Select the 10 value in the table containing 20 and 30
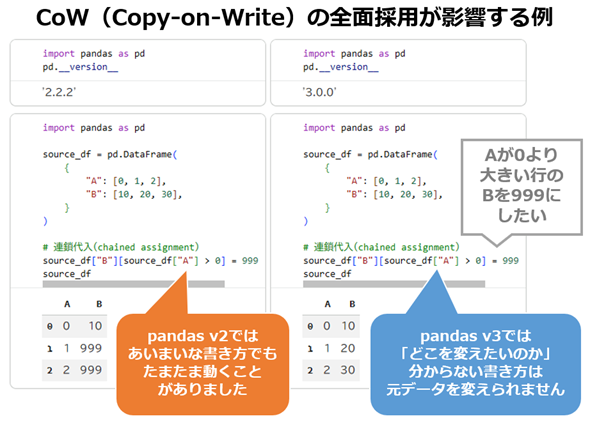Viewport: 590px width, 423px height. pyautogui.click(x=348, y=326)
